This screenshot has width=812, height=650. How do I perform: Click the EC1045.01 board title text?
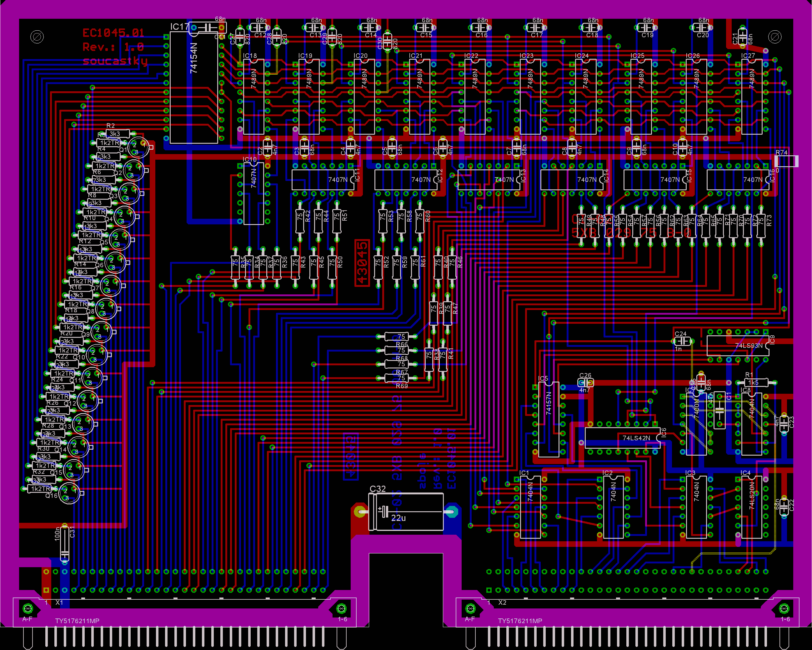pyautogui.click(x=113, y=33)
